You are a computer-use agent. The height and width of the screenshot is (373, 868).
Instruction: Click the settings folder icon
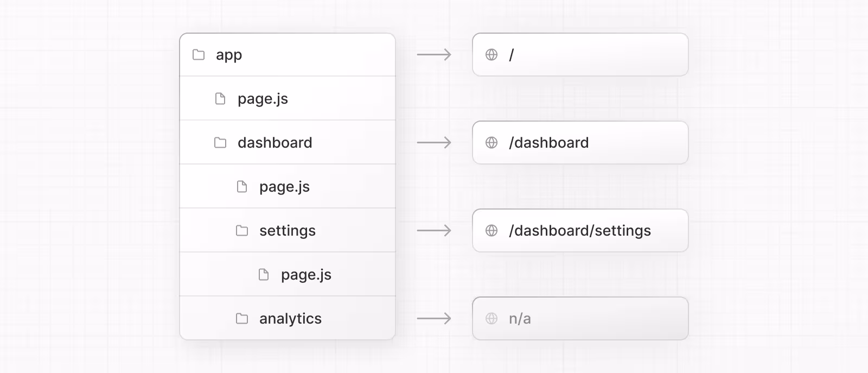242,231
